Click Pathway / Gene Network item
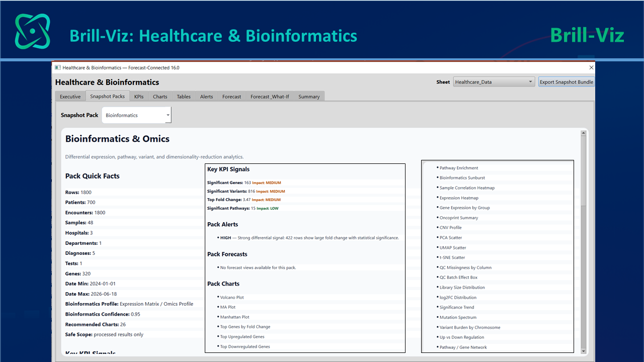This screenshot has width=644, height=362. pyautogui.click(x=463, y=347)
